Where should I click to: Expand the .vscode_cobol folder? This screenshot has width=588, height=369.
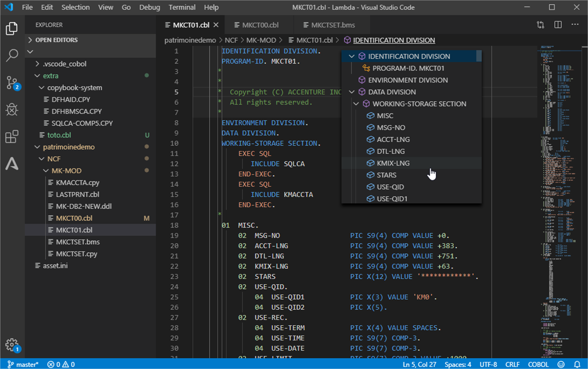pos(37,64)
